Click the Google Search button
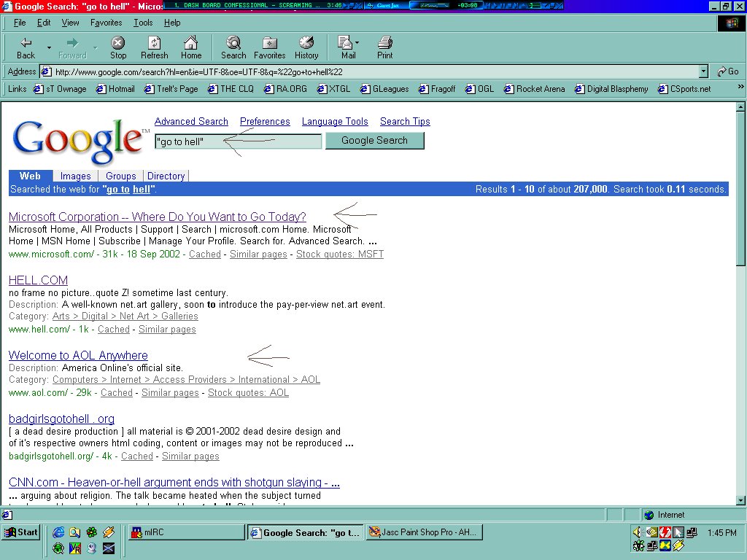The image size is (747, 560). pos(374,141)
